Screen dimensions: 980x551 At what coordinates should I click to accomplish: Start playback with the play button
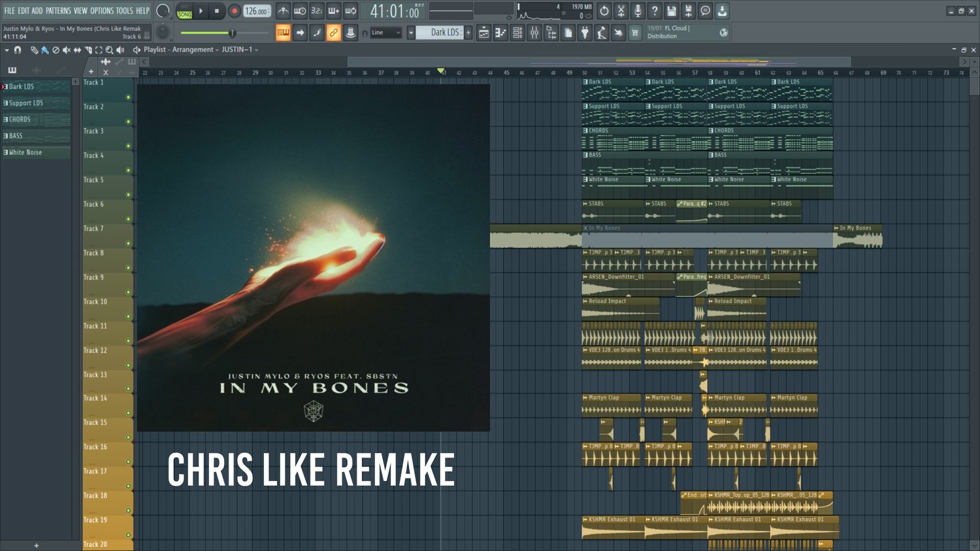201,11
